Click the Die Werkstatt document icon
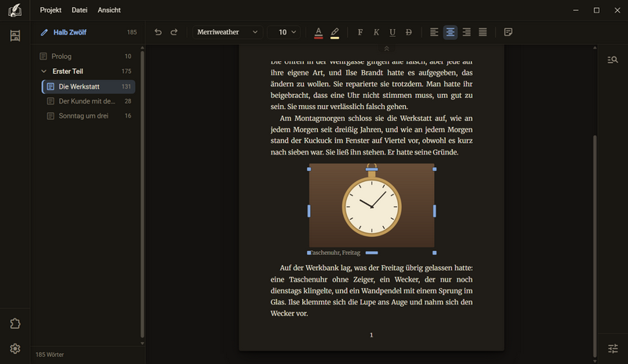This screenshot has width=628, height=364. point(50,86)
